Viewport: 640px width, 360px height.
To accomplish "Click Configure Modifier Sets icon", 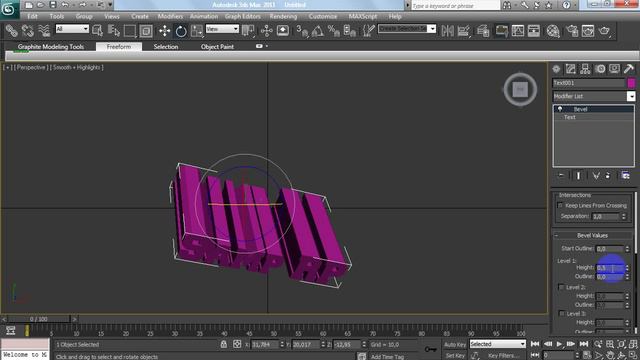I will click(625, 176).
